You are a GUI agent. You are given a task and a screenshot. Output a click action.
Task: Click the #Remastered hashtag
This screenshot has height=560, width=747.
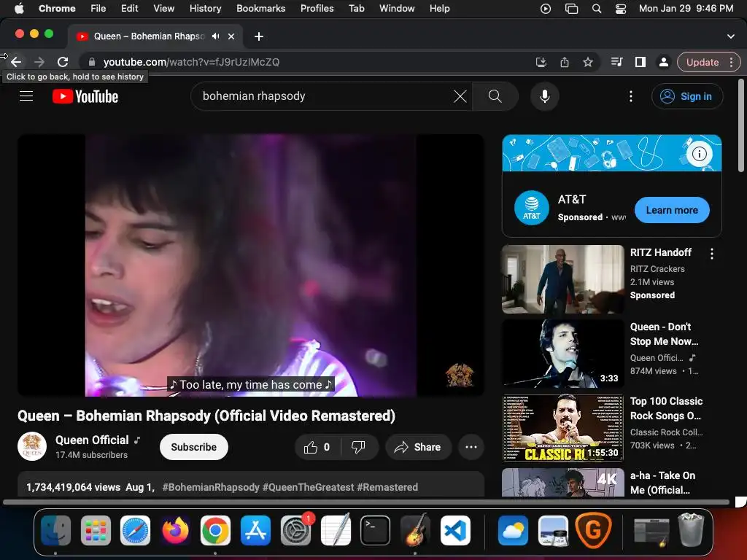point(387,487)
